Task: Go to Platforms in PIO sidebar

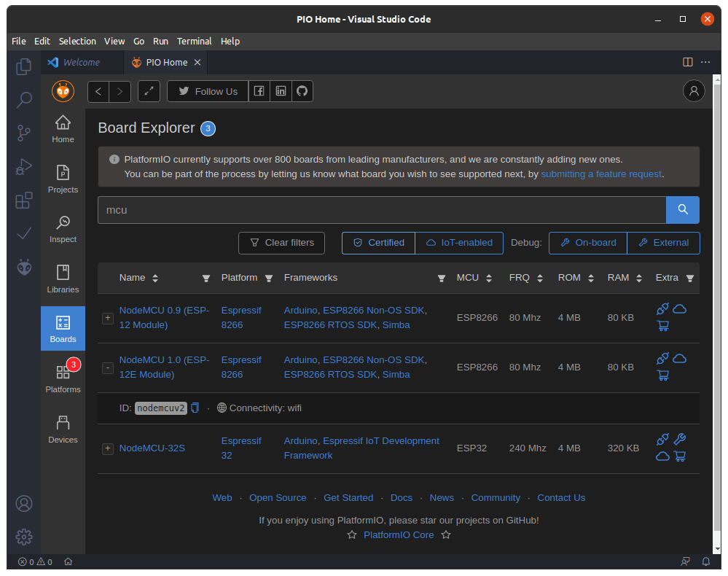Action: point(63,378)
